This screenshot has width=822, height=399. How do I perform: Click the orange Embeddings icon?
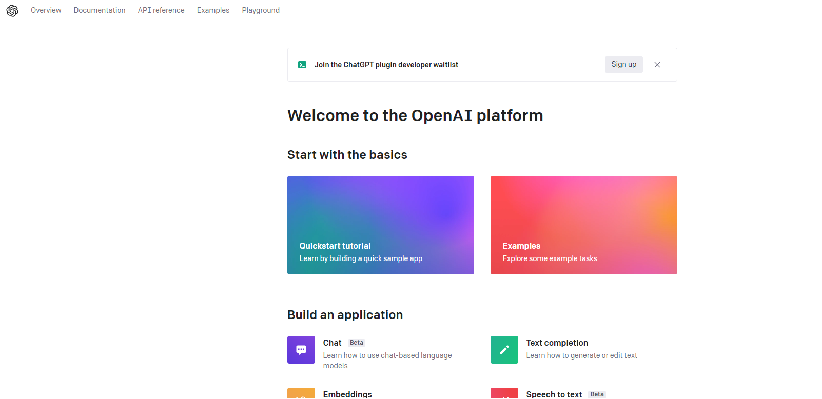pyautogui.click(x=301, y=393)
